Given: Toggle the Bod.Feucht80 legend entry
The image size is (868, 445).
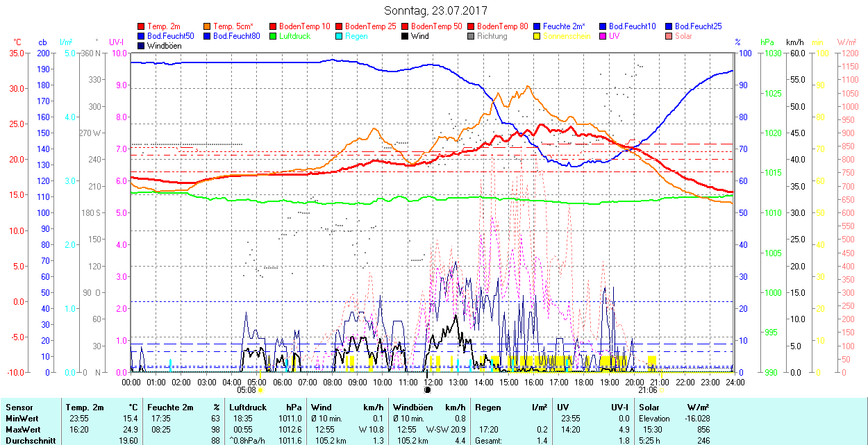Looking at the screenshot, I should pos(236,36).
